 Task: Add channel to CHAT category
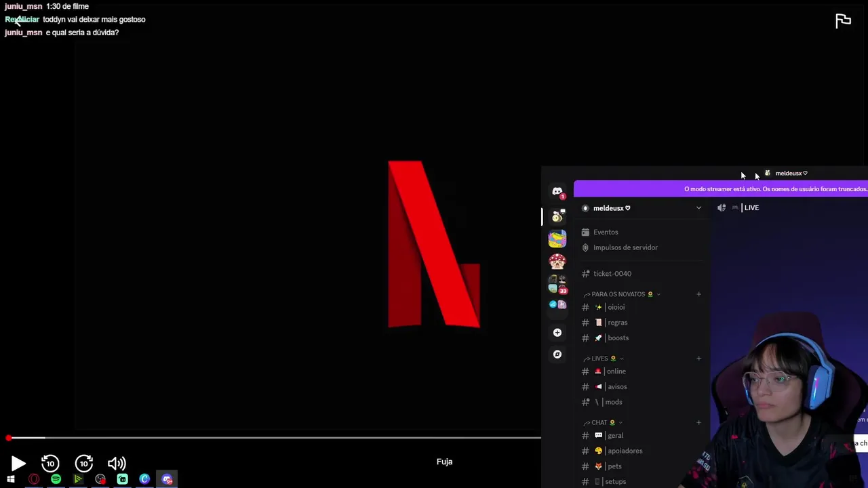coord(698,423)
